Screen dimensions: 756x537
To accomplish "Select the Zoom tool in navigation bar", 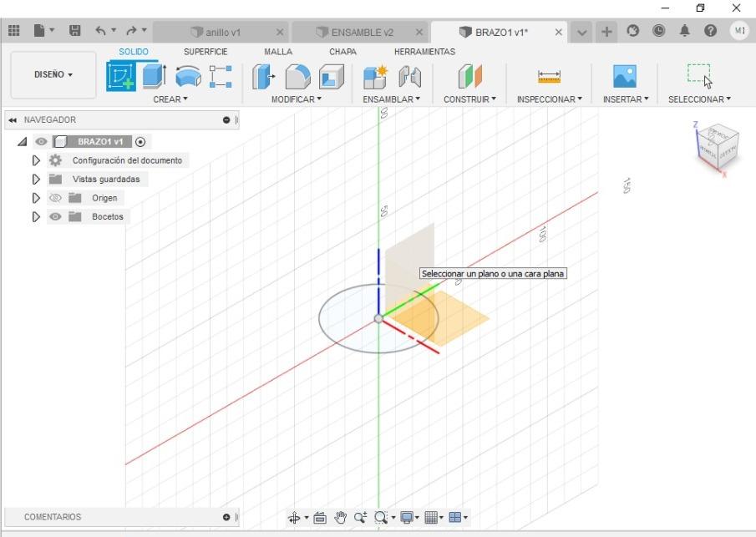I will click(360, 518).
